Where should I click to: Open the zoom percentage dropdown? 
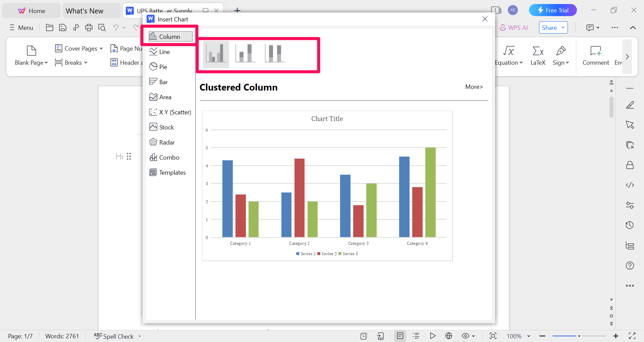(518, 336)
